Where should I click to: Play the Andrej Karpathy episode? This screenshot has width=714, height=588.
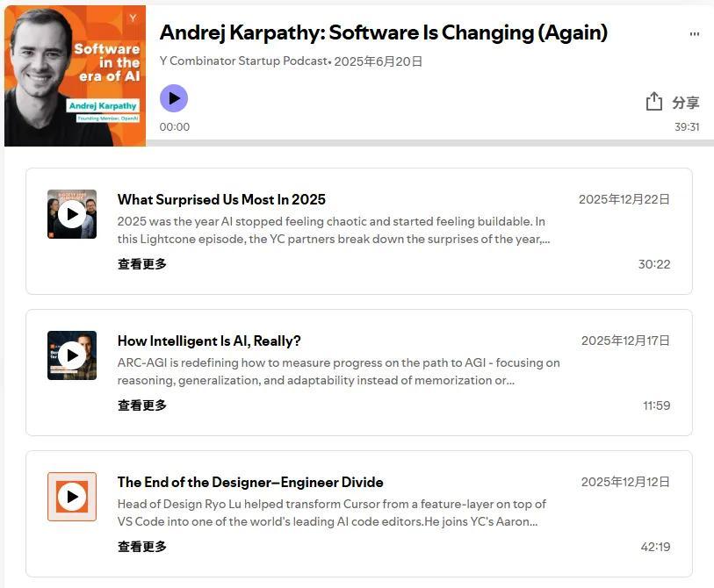pyautogui.click(x=174, y=98)
